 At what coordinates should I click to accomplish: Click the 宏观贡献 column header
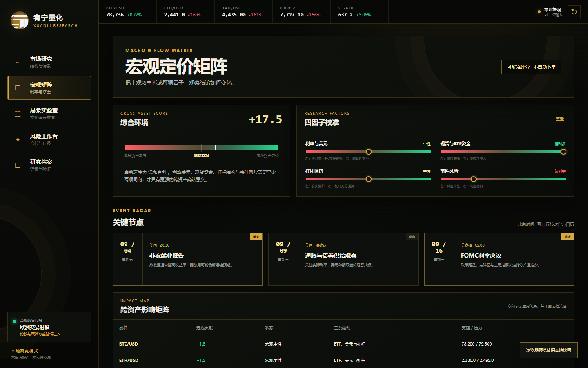point(205,328)
